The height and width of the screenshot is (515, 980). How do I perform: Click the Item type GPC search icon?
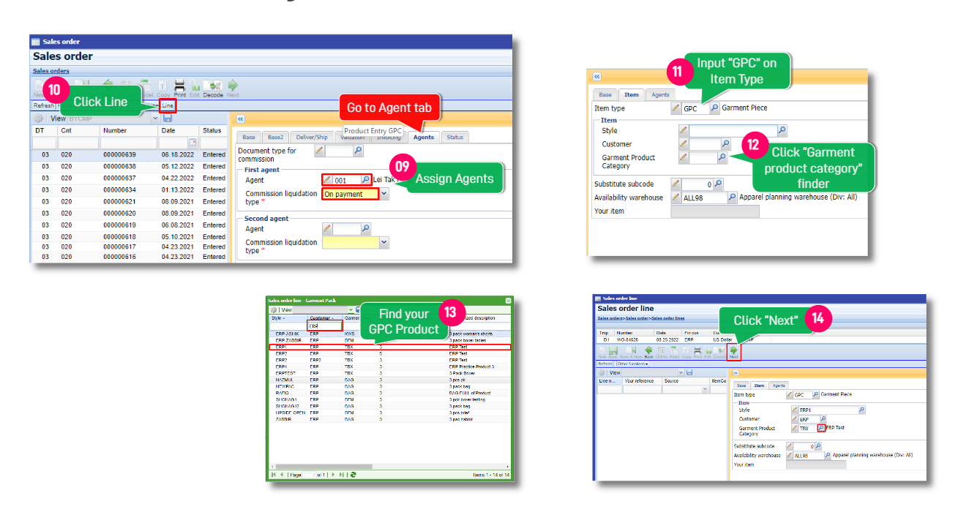pos(714,108)
